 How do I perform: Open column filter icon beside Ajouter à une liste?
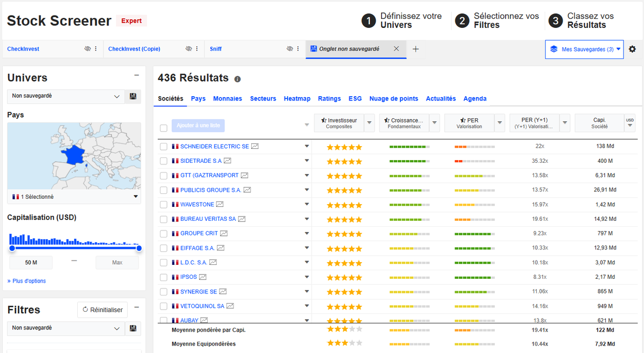pyautogui.click(x=307, y=125)
